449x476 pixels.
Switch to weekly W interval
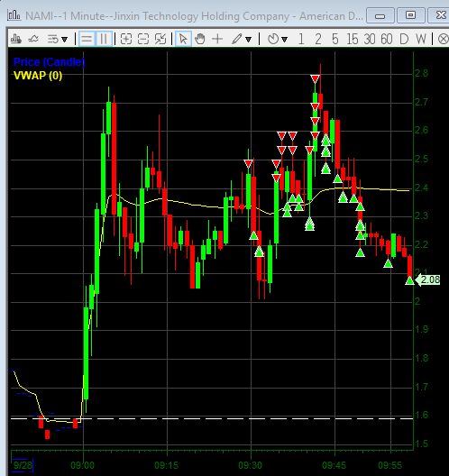pos(421,39)
